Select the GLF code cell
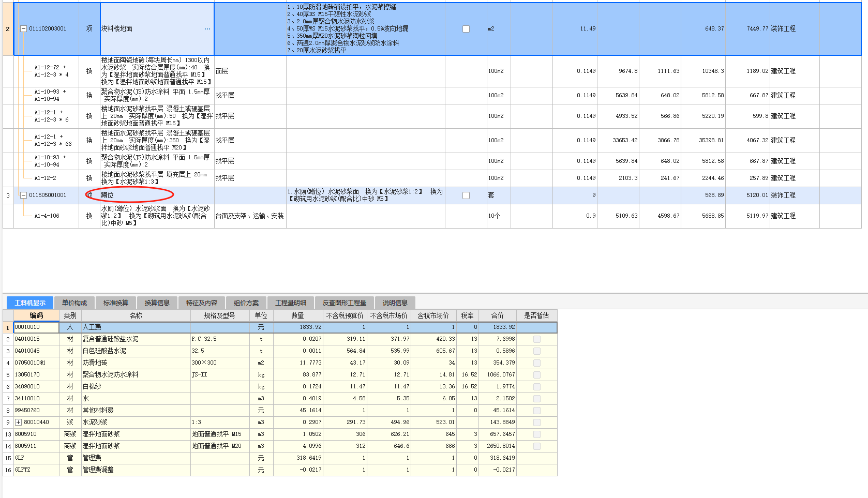This screenshot has height=498, width=868. click(36, 458)
